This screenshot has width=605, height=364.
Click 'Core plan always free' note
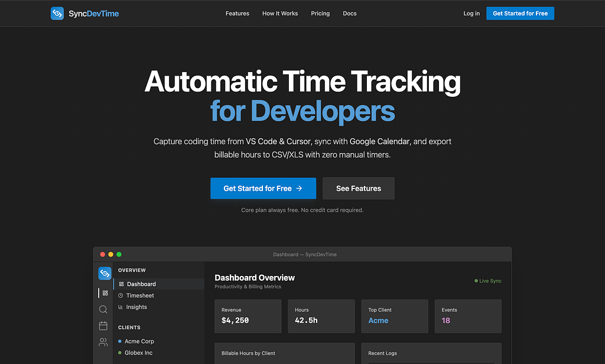pyautogui.click(x=302, y=210)
